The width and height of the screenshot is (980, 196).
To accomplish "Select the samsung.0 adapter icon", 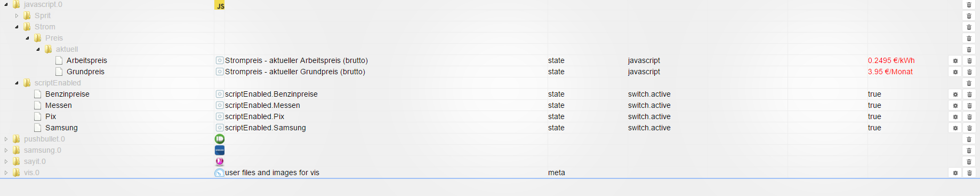I will coord(220,150).
